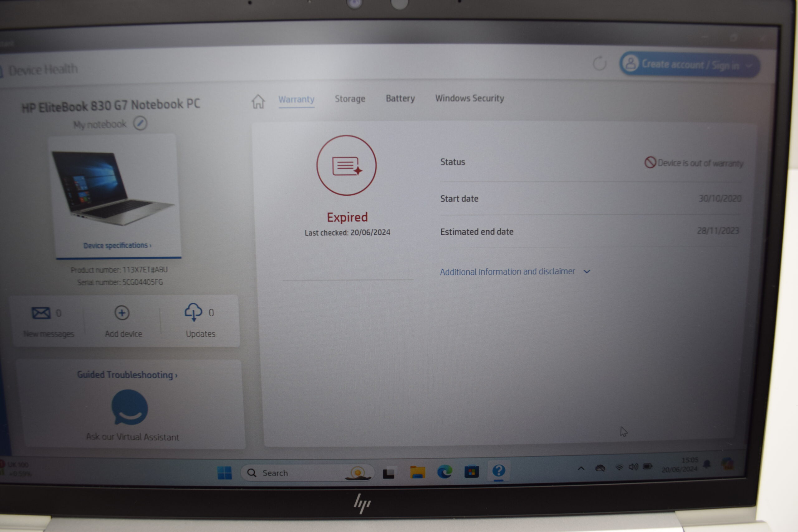The height and width of the screenshot is (532, 798).
Task: Click the Last checked: 20/06/2024 text
Action: (348, 232)
